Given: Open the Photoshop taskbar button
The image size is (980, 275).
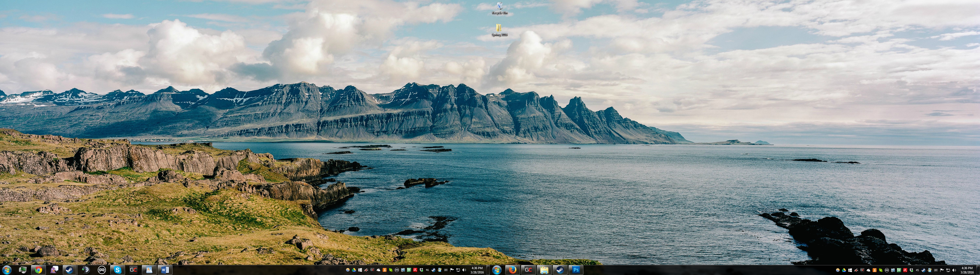Looking at the screenshot, I should coord(575,270).
